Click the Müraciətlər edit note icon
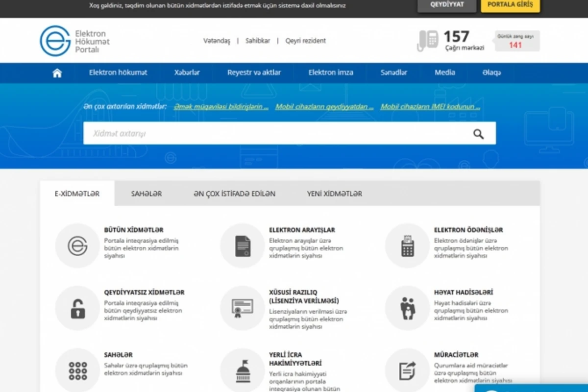The height and width of the screenshot is (392, 588). coord(407,370)
